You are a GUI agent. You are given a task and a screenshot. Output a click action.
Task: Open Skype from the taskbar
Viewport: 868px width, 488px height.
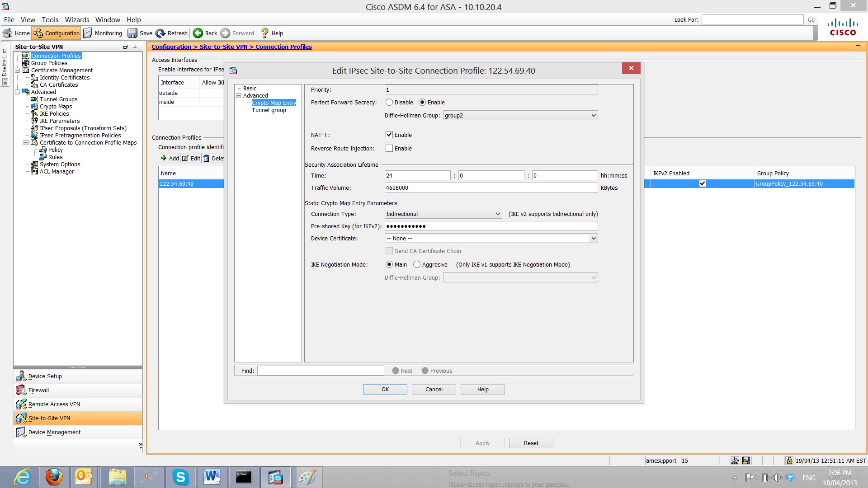click(x=180, y=477)
